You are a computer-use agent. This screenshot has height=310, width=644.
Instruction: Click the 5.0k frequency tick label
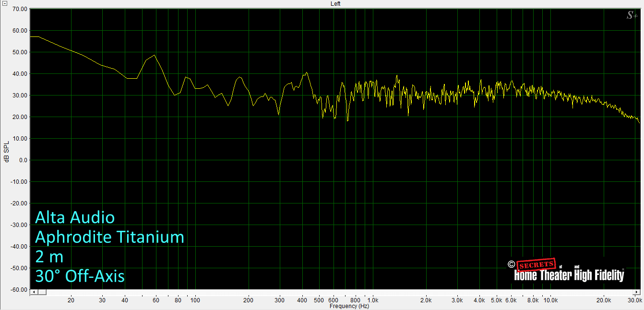(x=497, y=300)
